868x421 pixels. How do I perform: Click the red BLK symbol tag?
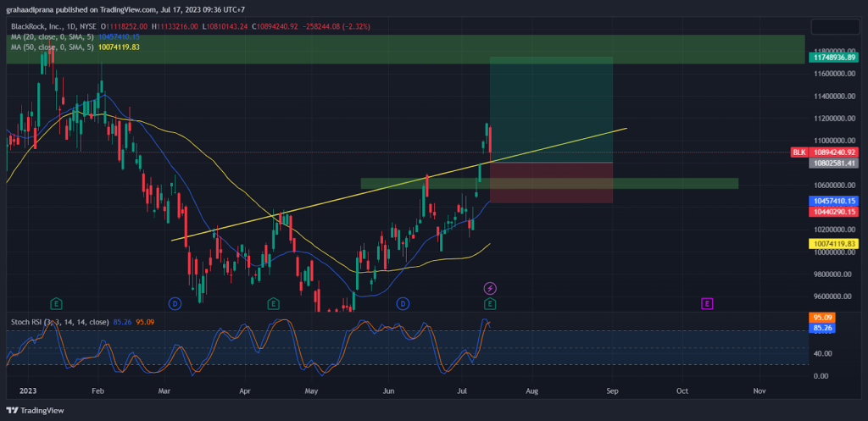click(798, 152)
